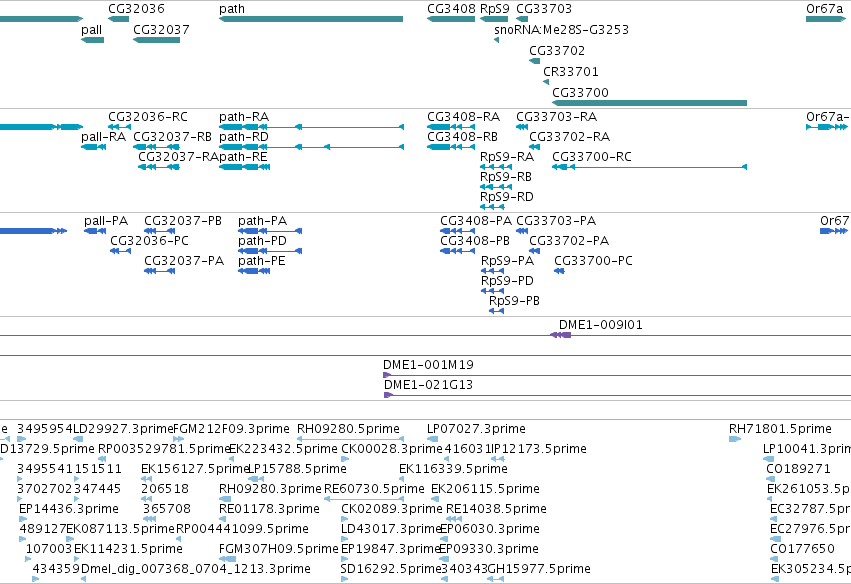Click the DME1-001M19 BAC label
851x584 pixels.
[x=428, y=366]
